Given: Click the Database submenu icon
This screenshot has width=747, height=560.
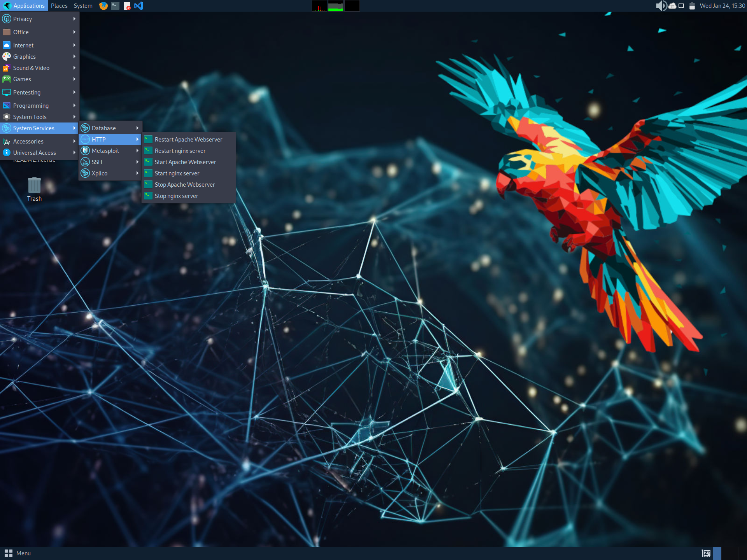Looking at the screenshot, I should 85,128.
